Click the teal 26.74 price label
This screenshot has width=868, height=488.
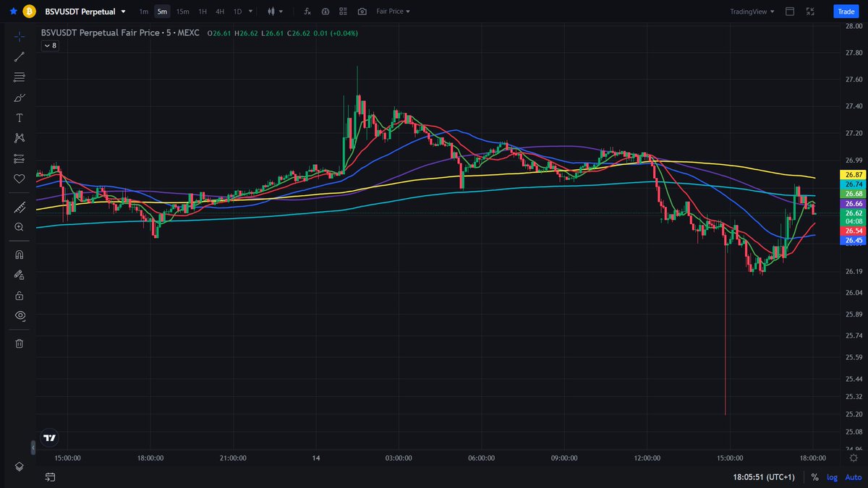pyautogui.click(x=854, y=184)
